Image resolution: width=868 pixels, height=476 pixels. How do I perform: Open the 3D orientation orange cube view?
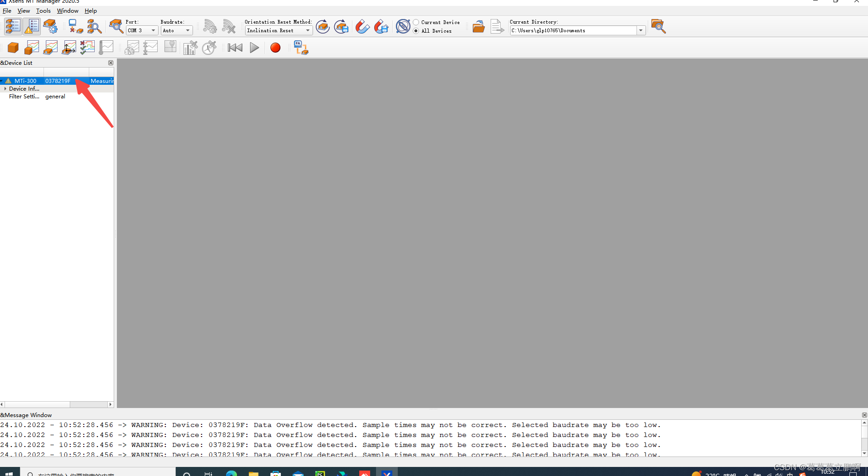click(13, 48)
